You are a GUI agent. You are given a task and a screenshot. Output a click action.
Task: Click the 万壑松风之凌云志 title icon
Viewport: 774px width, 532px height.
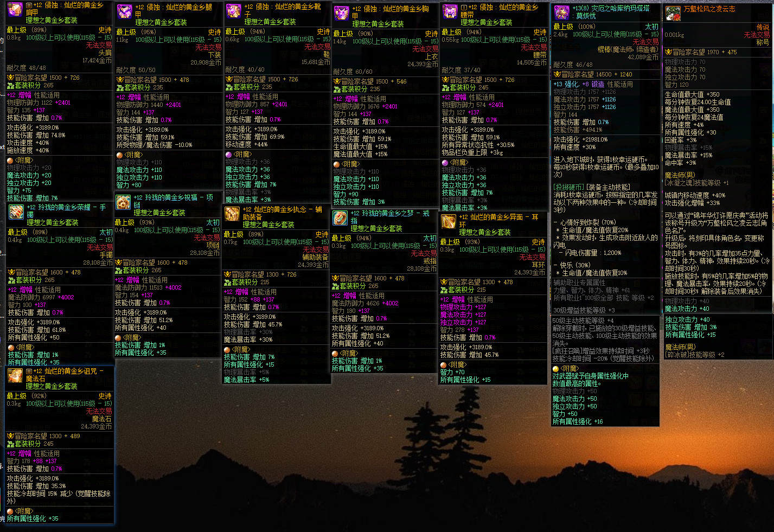[674, 14]
